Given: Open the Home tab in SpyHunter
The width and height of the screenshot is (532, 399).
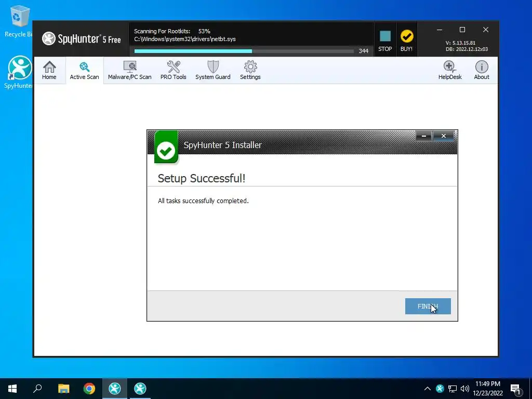Looking at the screenshot, I should click(49, 70).
